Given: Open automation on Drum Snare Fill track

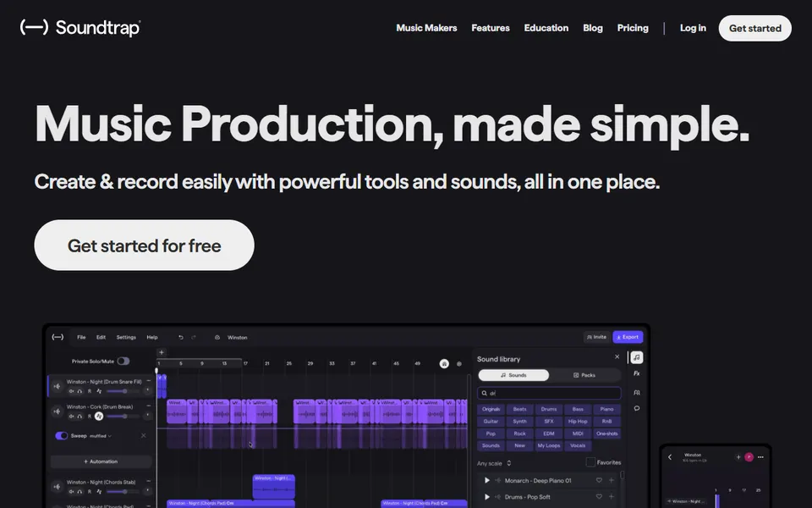Looking at the screenshot, I should [99, 391].
